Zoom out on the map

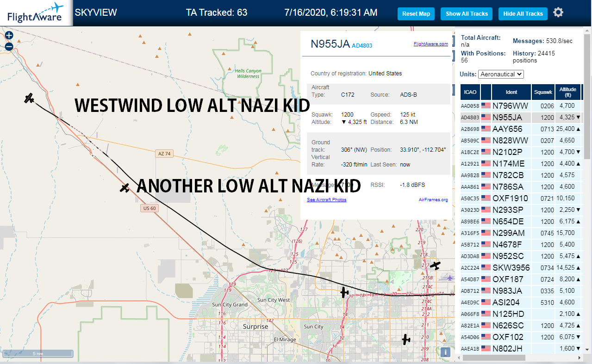click(x=9, y=46)
